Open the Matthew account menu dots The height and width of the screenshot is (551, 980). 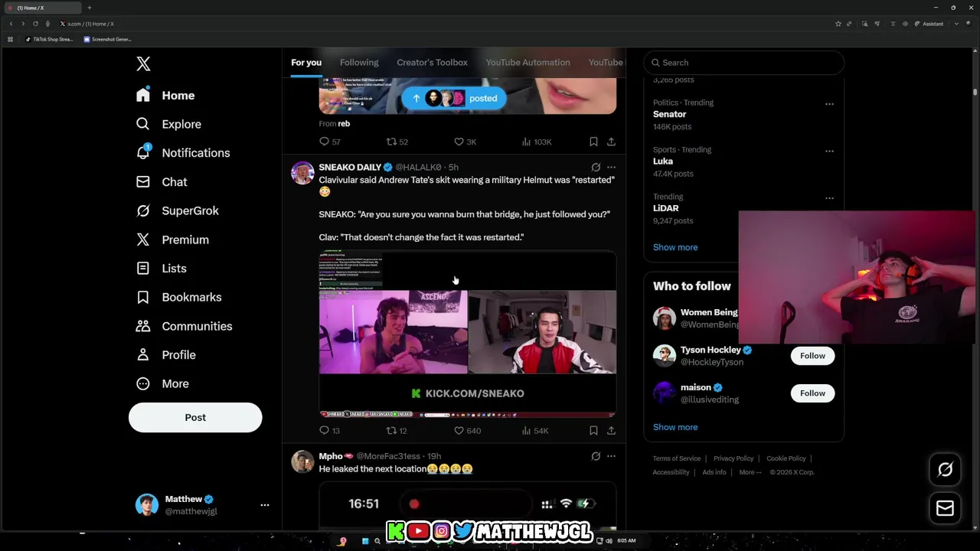pyautogui.click(x=265, y=505)
